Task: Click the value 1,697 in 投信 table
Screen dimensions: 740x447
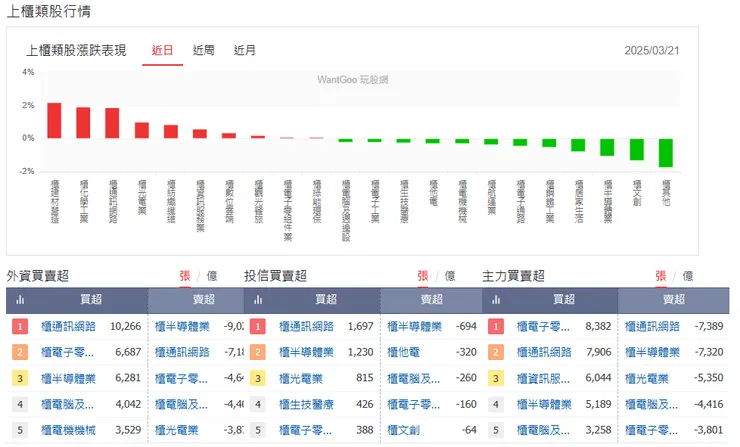Action: [361, 326]
